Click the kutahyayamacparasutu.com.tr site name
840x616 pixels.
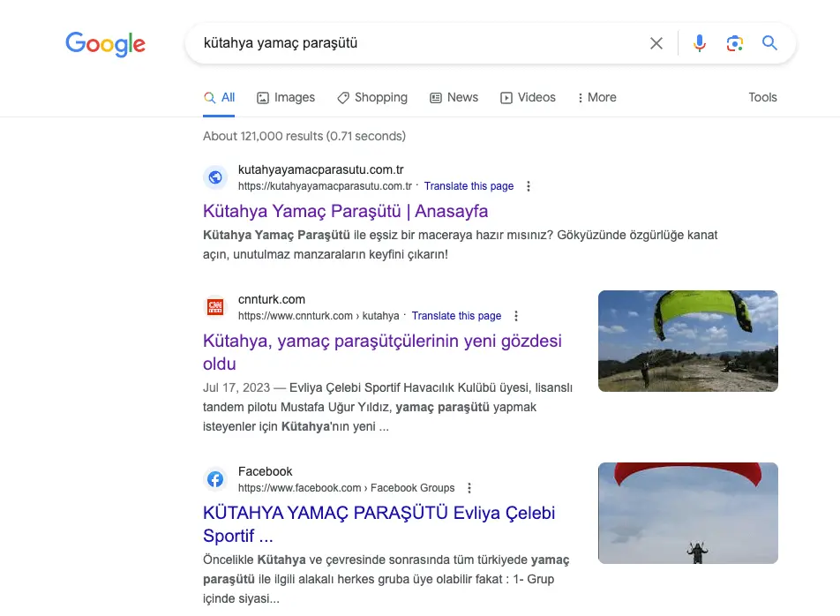point(321,169)
